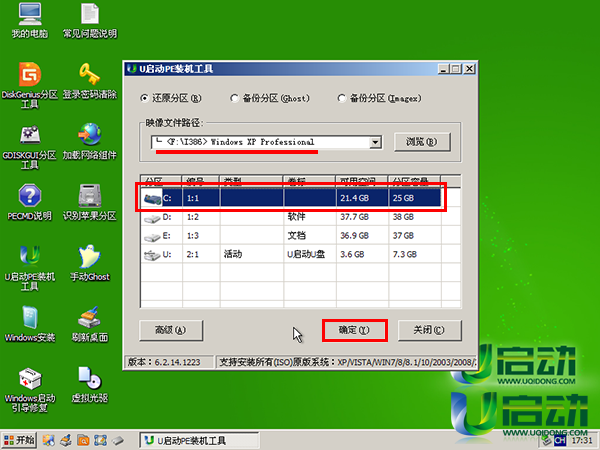Open U启动PE装机工具 desktop icon
Screen dimensions: 600x450
(30, 268)
